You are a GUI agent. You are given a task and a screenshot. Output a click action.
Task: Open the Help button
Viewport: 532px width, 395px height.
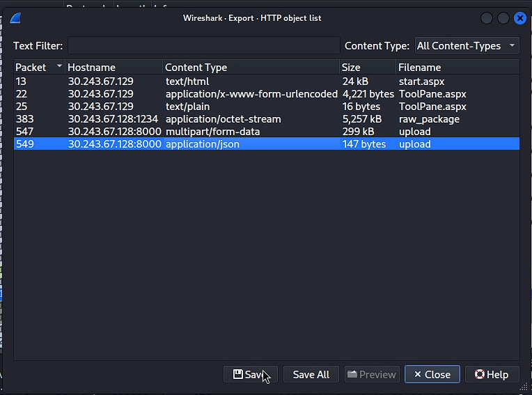click(x=492, y=374)
